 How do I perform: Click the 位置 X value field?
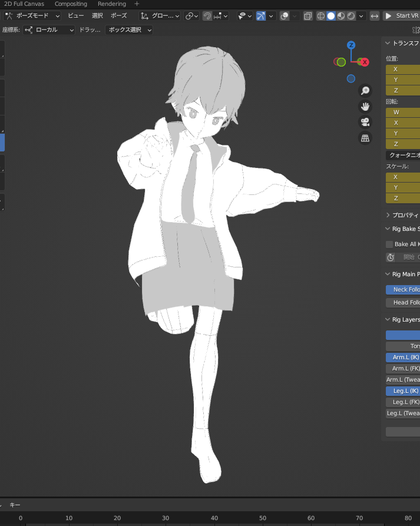(x=403, y=69)
